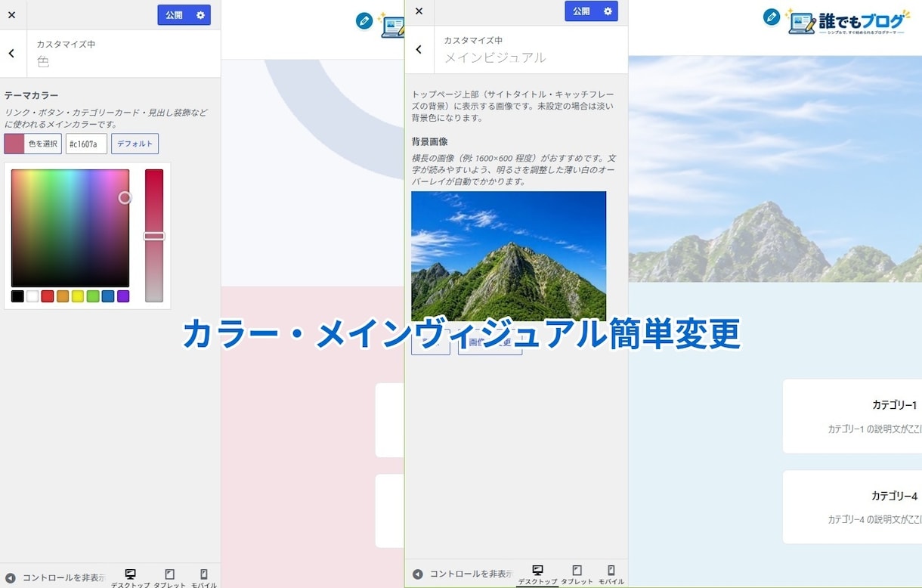This screenshot has width=922, height=588.
Task: Switch 色 panel preview to タブレット
Action: tap(169, 578)
